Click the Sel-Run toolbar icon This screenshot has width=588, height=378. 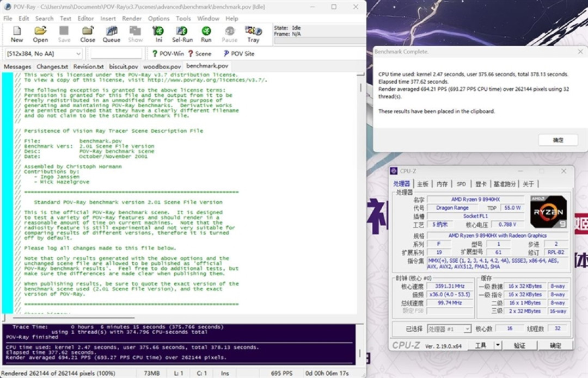(x=182, y=34)
